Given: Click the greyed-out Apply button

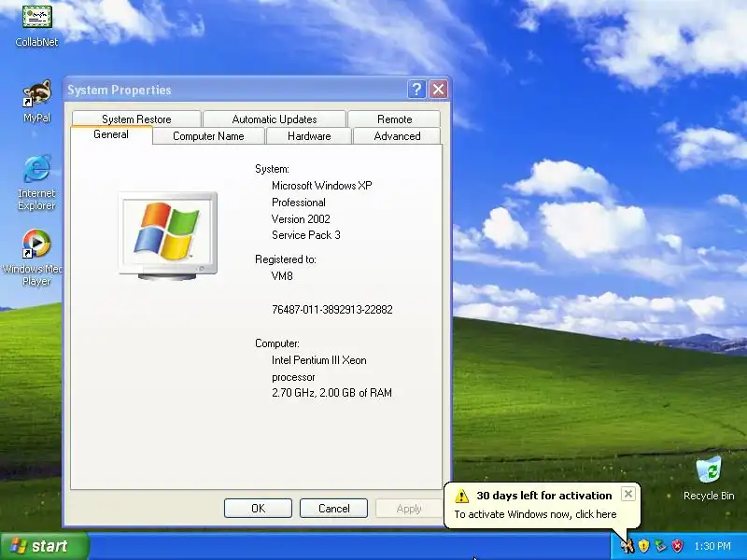Looking at the screenshot, I should coord(409,509).
